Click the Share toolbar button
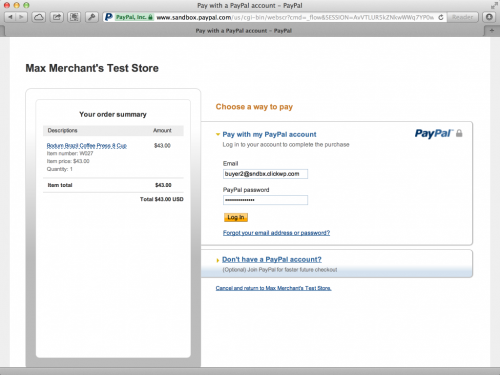Viewport: 500px width, 375px height. click(x=57, y=17)
